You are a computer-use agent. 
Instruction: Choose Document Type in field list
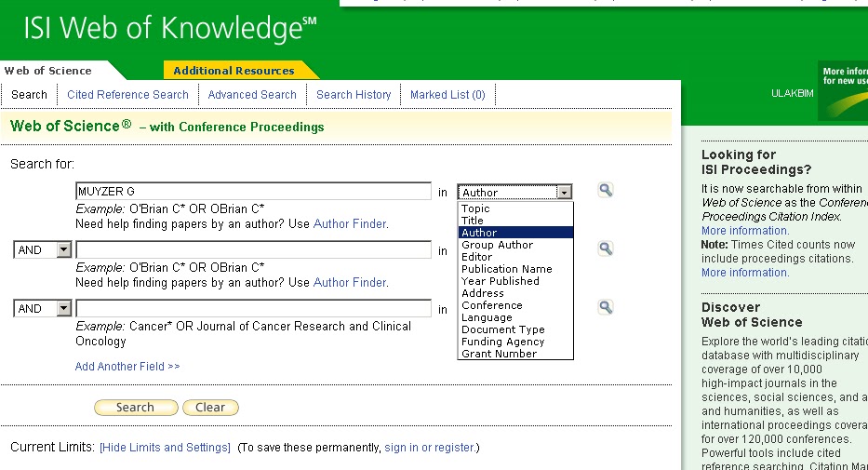pyautogui.click(x=515, y=330)
